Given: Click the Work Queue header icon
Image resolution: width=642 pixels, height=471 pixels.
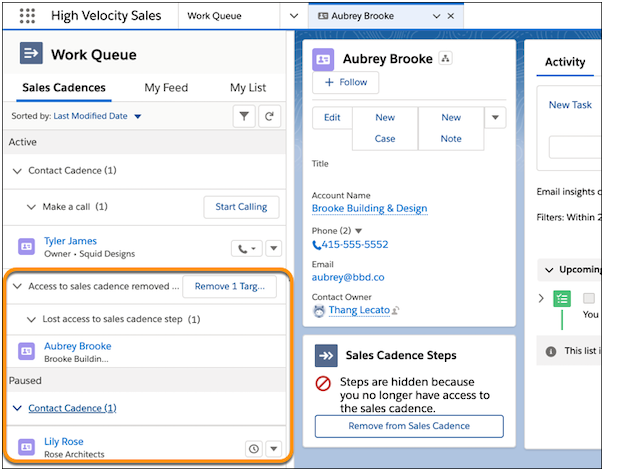Looking at the screenshot, I should pyautogui.click(x=29, y=55).
